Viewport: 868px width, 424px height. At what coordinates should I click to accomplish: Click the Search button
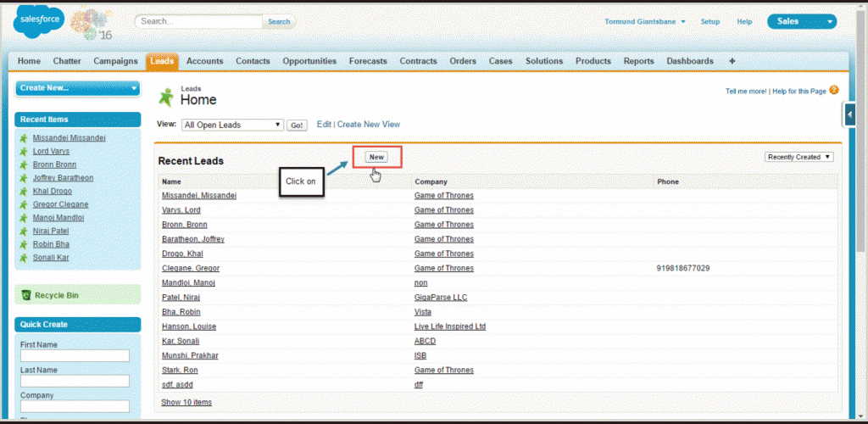(x=279, y=21)
